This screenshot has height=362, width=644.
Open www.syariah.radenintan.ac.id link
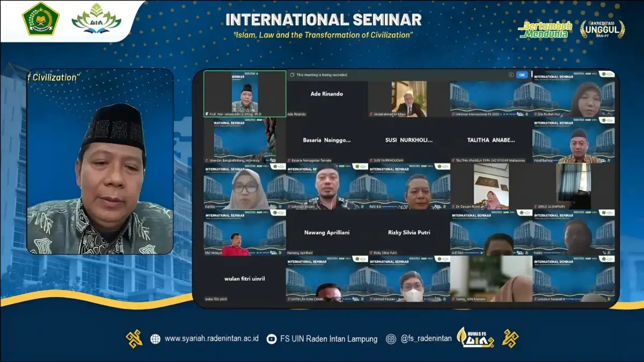(x=206, y=338)
